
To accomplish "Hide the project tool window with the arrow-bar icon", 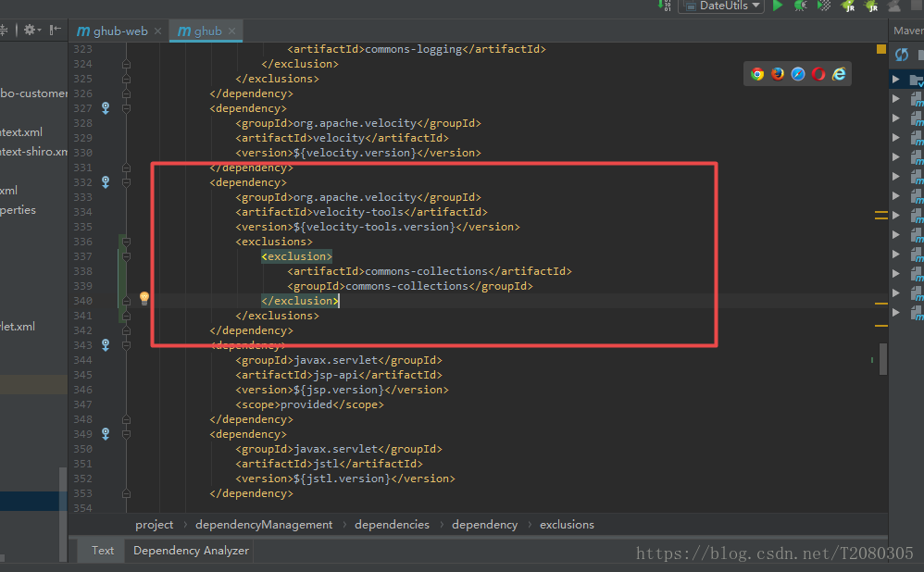I will point(56,30).
